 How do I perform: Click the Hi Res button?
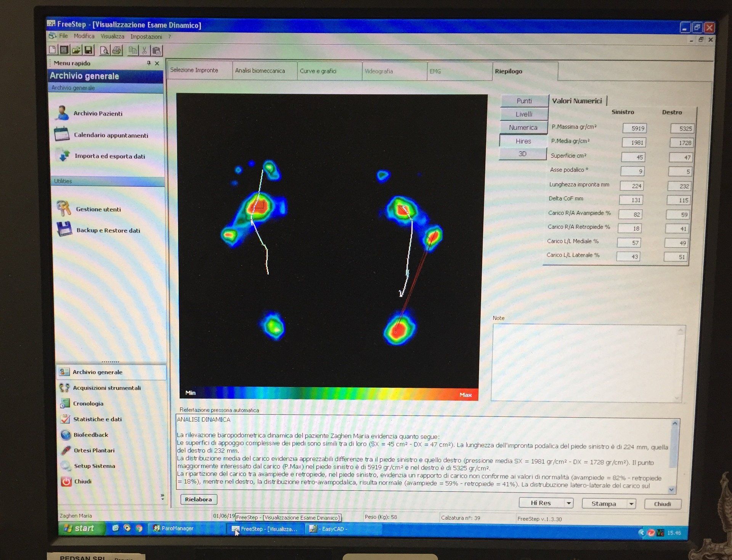click(541, 503)
